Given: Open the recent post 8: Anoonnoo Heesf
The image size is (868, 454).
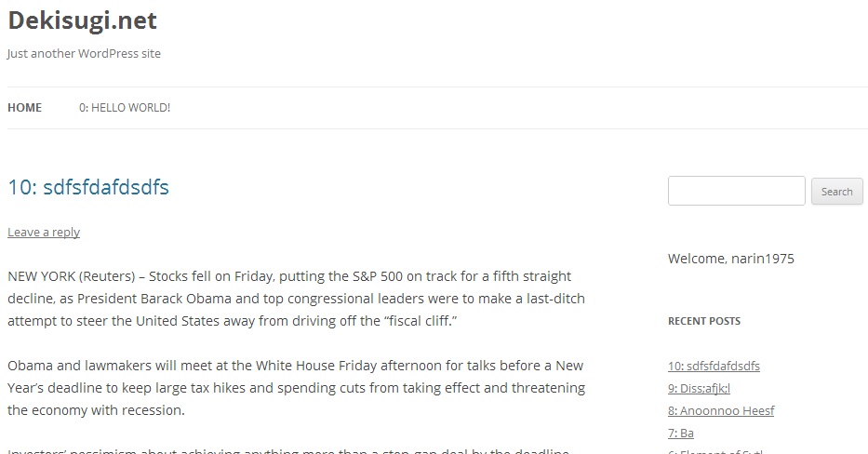Looking at the screenshot, I should point(721,411).
